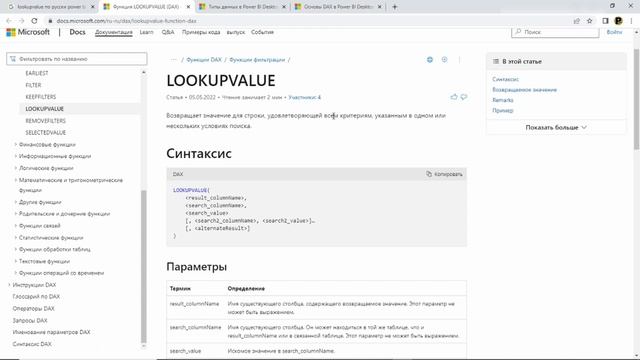Expand Финансовые функции in the tree
This screenshot has height=360, width=640.
(47, 144)
